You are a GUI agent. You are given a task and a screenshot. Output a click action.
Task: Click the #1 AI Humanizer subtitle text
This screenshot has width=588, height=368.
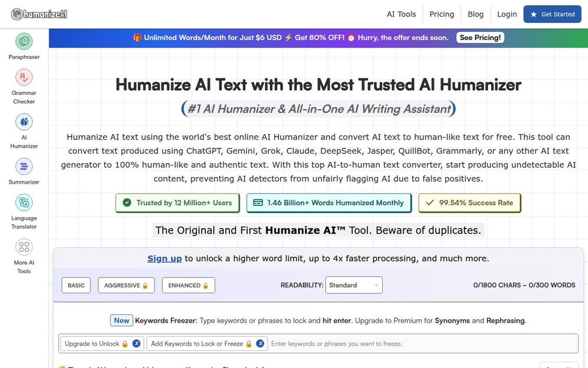[319, 109]
